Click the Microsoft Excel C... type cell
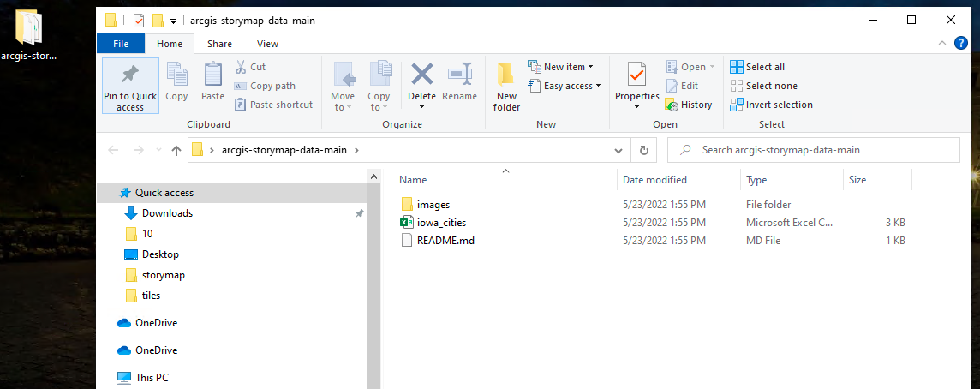The width and height of the screenshot is (980, 389). point(789,223)
